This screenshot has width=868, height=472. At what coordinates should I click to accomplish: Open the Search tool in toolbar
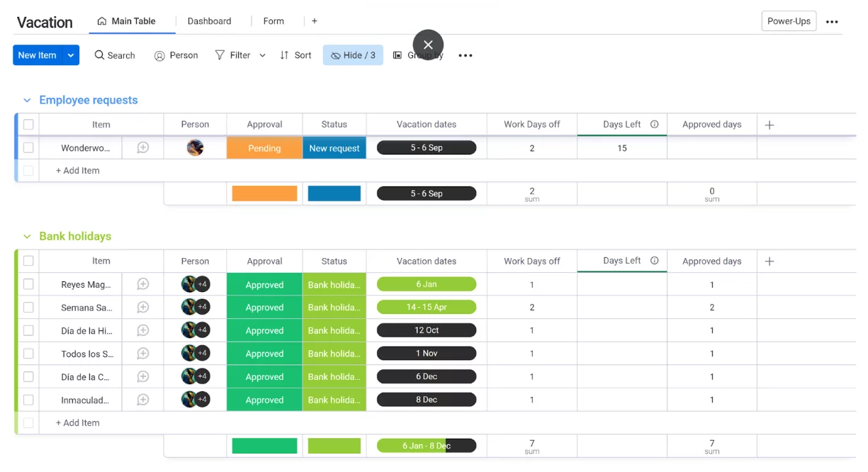(x=114, y=55)
